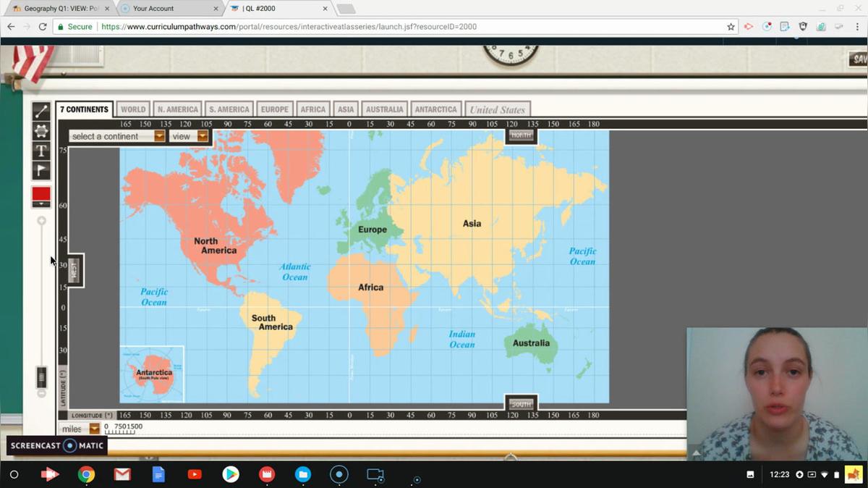This screenshot has height=488, width=868.
Task: Switch to the WORLD tab
Action: coord(133,109)
